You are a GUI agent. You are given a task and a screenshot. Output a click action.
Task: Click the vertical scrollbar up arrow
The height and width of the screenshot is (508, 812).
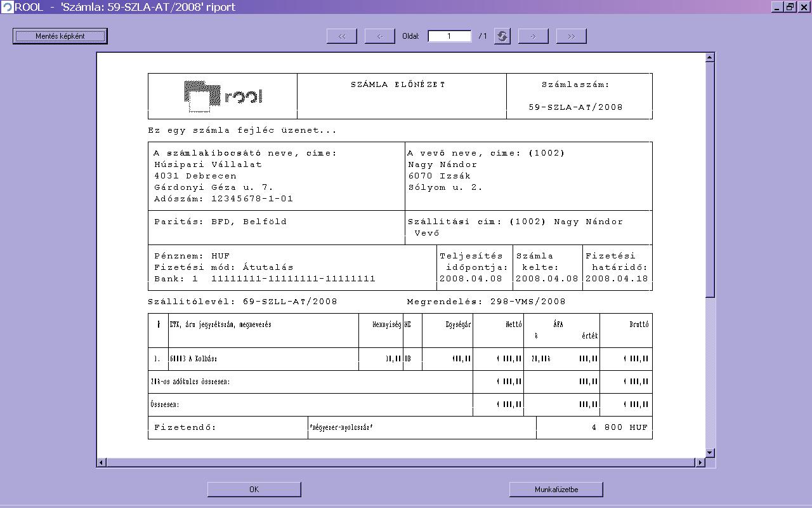(710, 58)
